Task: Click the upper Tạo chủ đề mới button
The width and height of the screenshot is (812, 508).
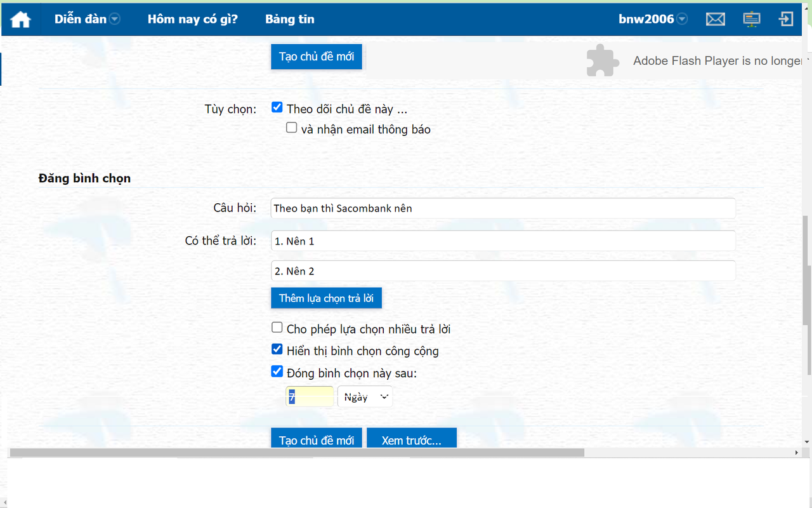Action: (x=317, y=57)
